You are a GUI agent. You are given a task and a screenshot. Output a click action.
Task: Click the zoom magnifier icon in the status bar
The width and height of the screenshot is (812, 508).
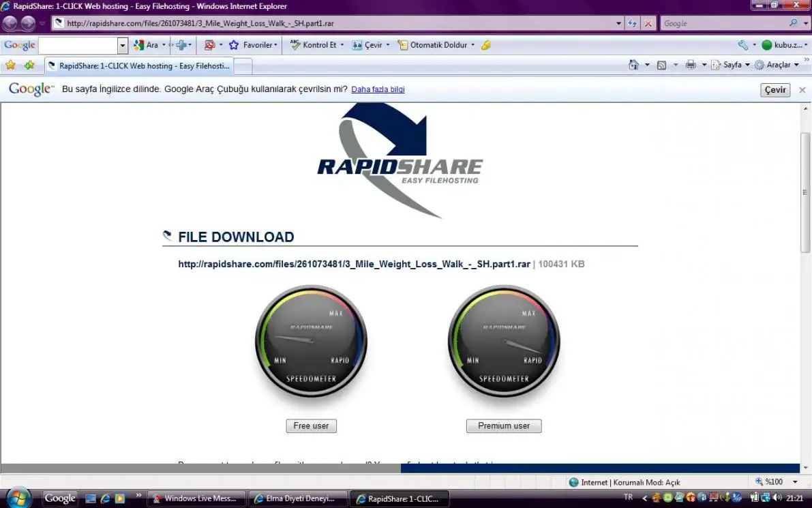(x=760, y=481)
